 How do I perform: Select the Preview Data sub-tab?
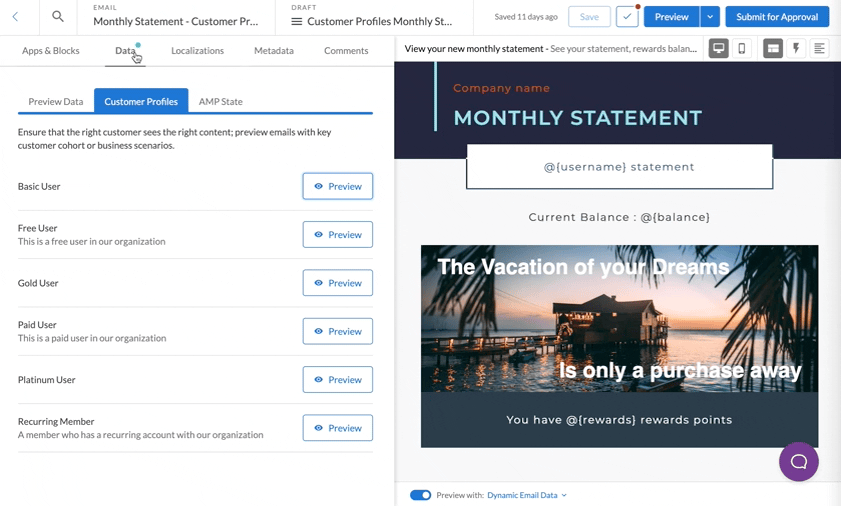pyautogui.click(x=56, y=101)
